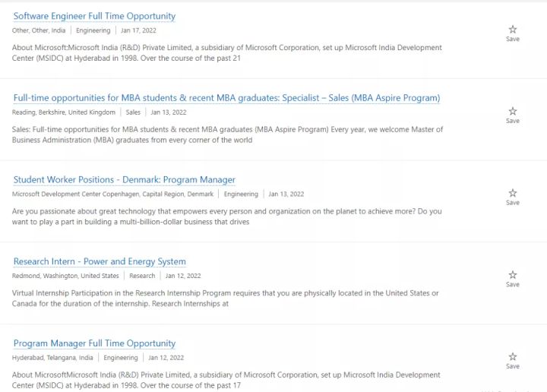This screenshot has height=392, width=547.
Task: Star the MBA Aspire Program Sales listing
Action: [x=513, y=112]
